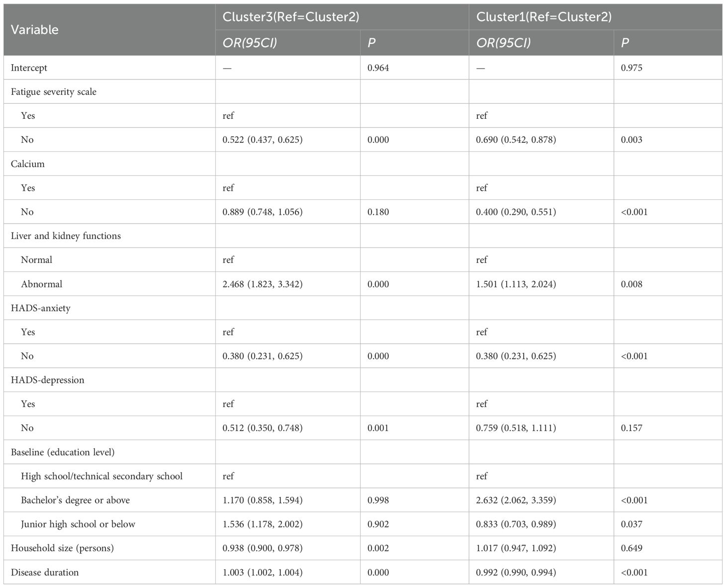The image size is (726, 588).
Task: Select the Household size (persons) label
Action: tap(62, 548)
